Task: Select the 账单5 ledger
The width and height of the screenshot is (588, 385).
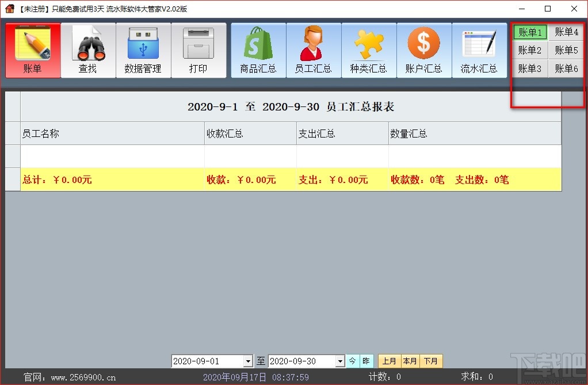Action: point(566,50)
